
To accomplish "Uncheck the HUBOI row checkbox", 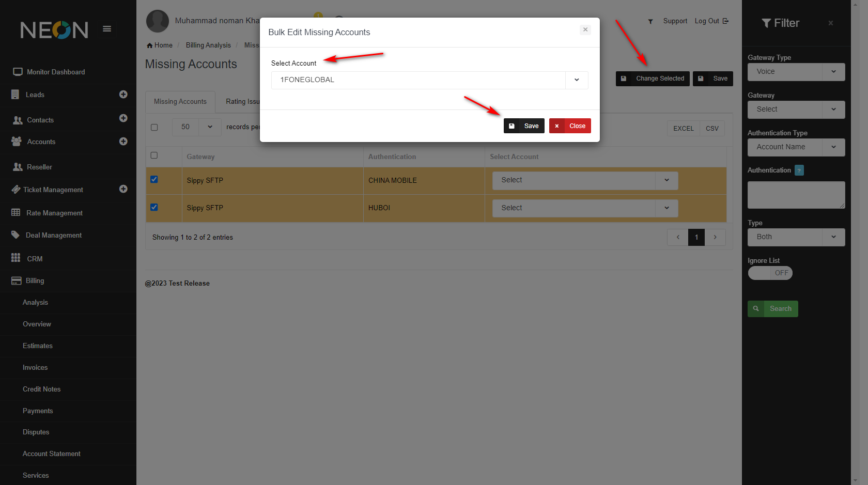I will [154, 207].
